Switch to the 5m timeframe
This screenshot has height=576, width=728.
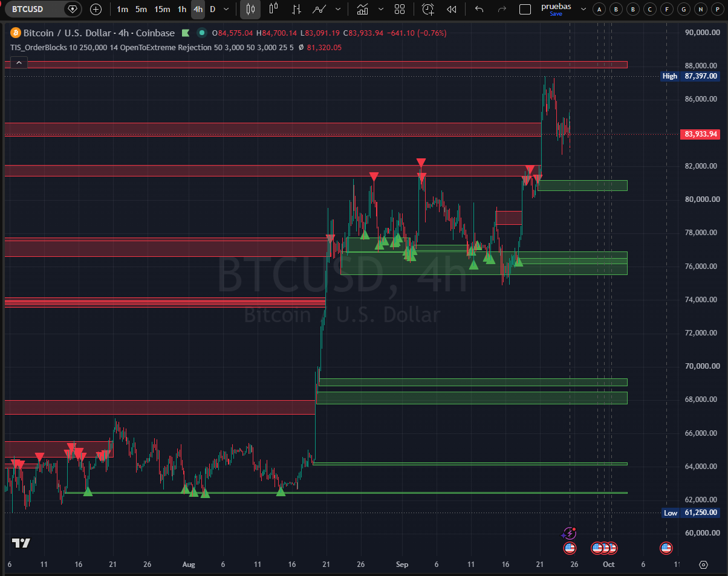141,9
